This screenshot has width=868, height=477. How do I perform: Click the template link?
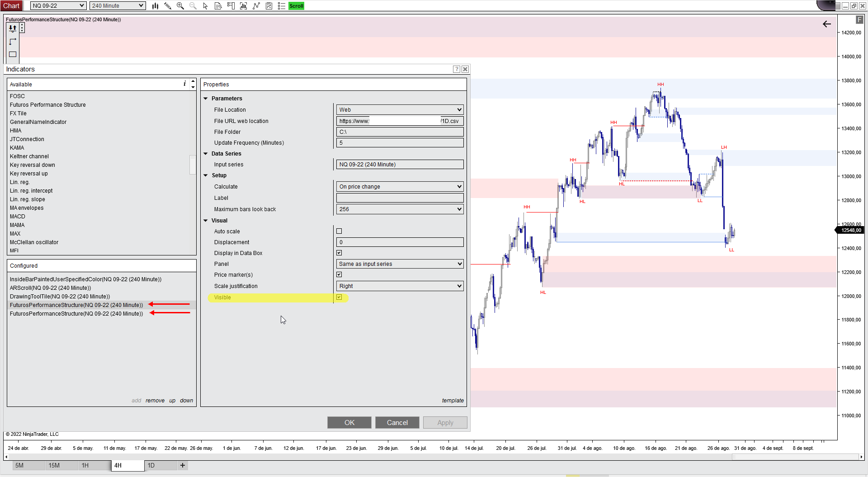point(453,401)
